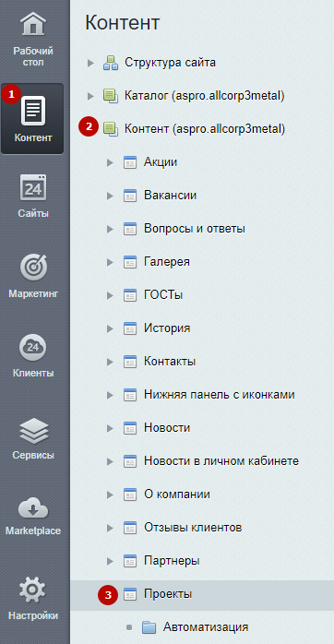Screen dimensions: 334x644
Task: Select the Проекты tree item
Action: [x=168, y=594]
